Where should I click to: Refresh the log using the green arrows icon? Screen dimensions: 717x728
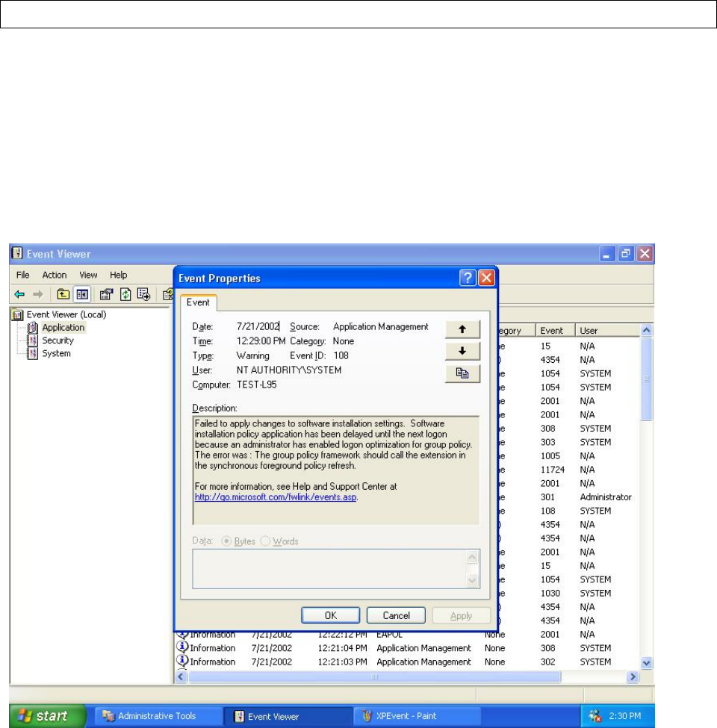click(125, 294)
